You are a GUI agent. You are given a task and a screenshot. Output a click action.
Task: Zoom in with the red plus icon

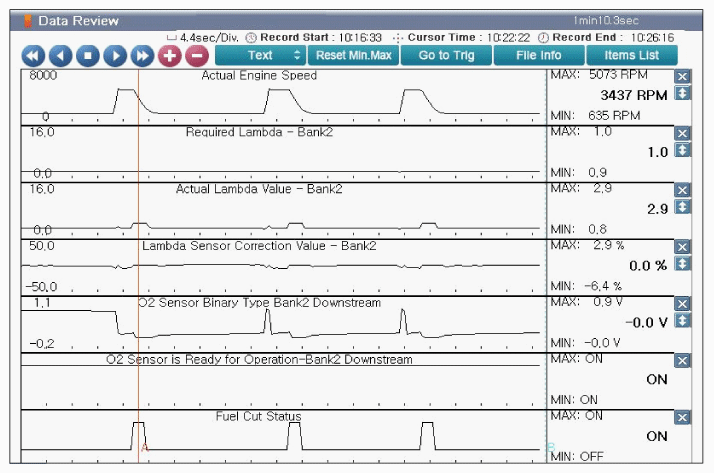(x=169, y=56)
